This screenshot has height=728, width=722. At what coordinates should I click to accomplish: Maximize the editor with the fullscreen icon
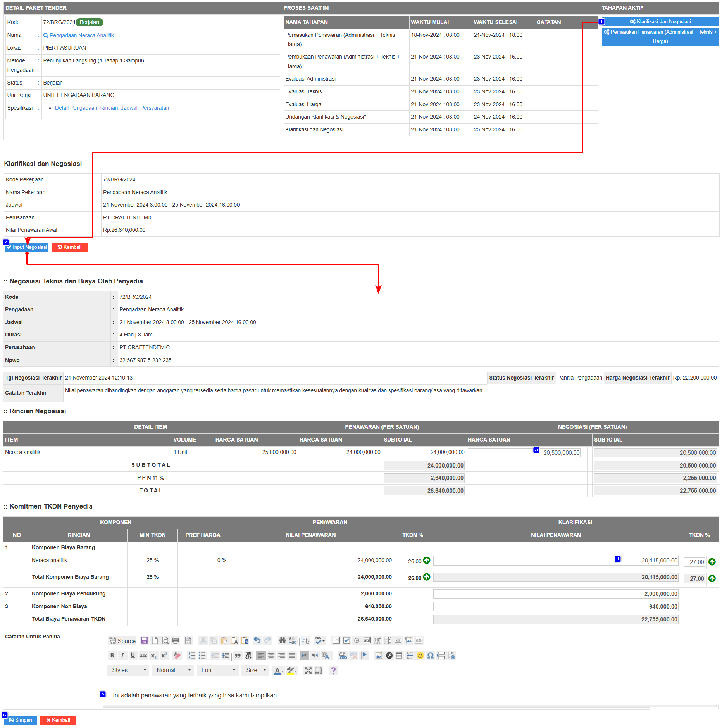[x=308, y=671]
